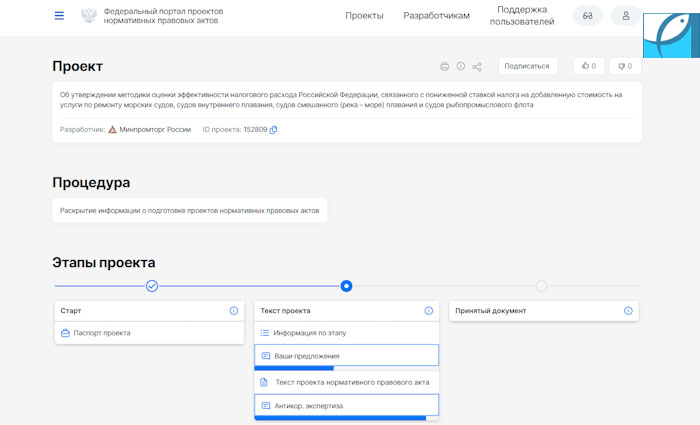Click the comment icon by Антикор. экспертиза
This screenshot has width=700, height=425.
266,406
